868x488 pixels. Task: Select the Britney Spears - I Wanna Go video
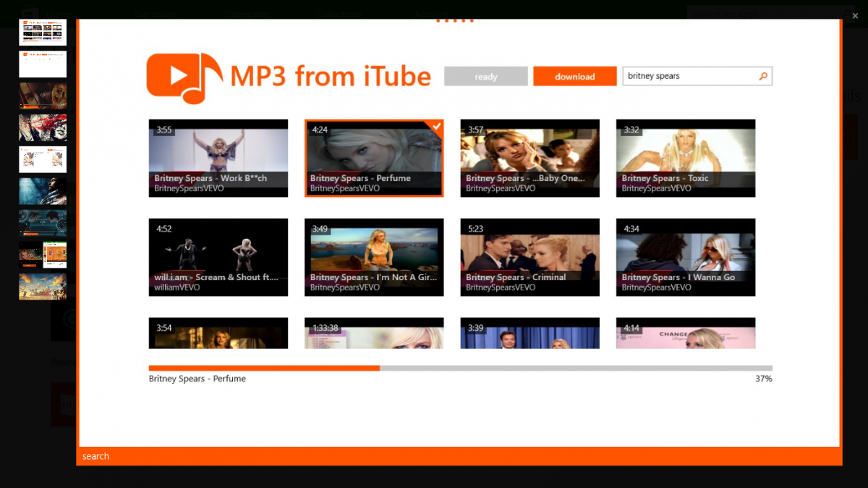tap(686, 257)
